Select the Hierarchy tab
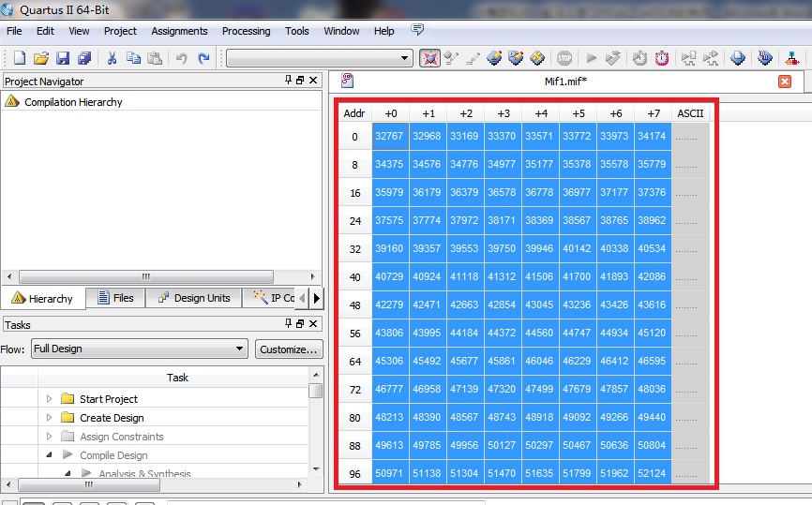The image size is (812, 505). tap(43, 299)
